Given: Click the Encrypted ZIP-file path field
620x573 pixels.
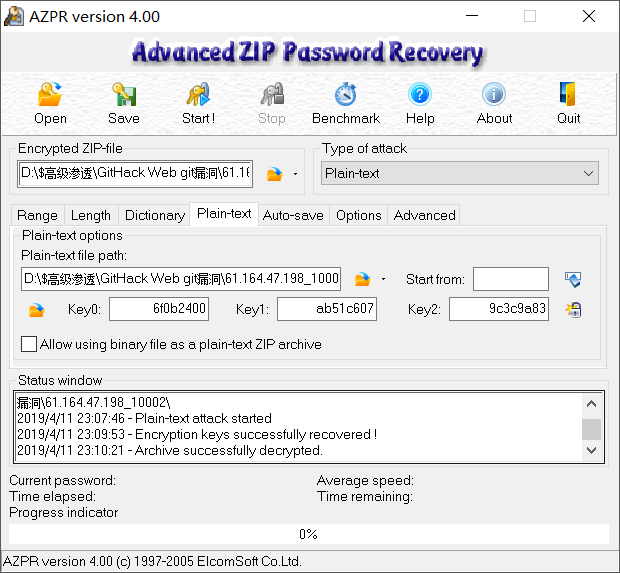Looking at the screenshot, I should 135,174.
